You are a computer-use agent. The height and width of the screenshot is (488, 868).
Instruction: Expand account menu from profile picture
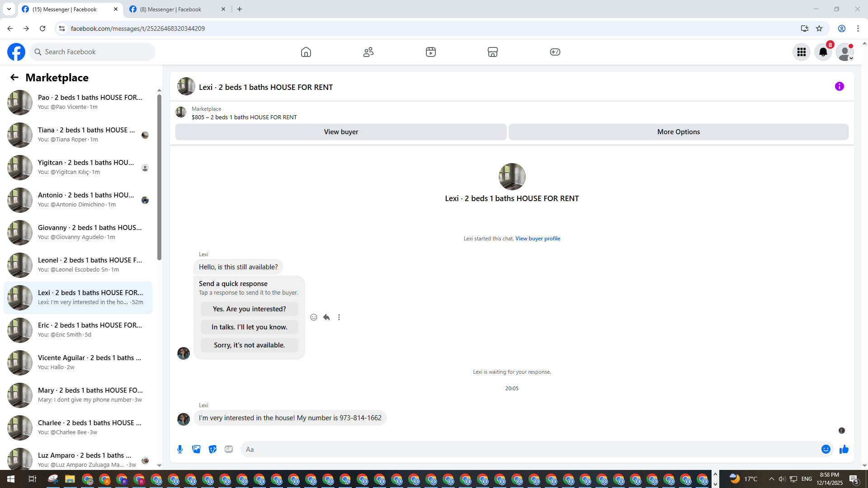[845, 52]
